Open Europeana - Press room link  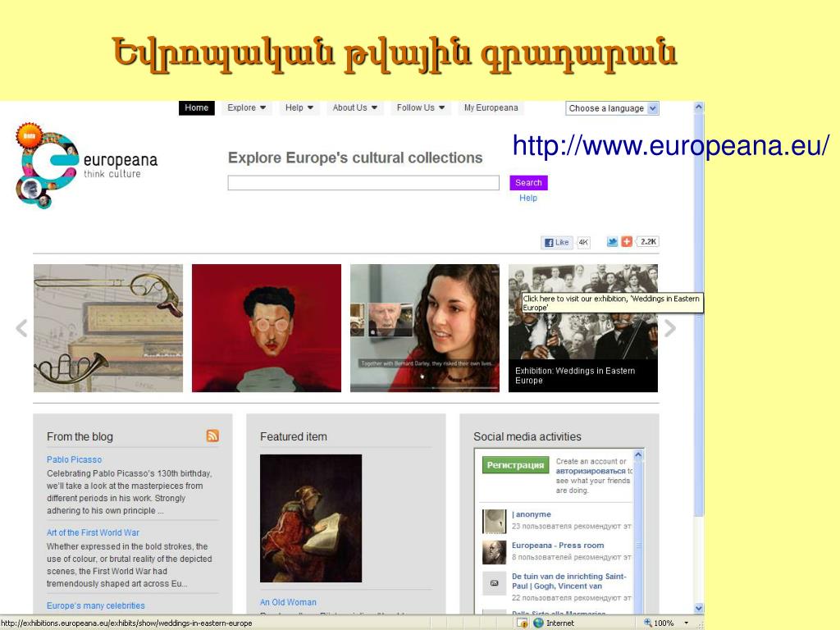[558, 546]
